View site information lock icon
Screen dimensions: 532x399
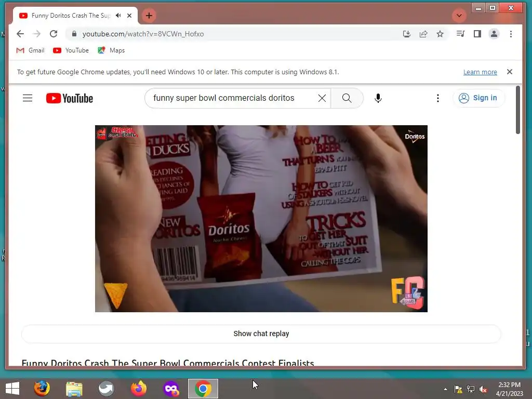pyautogui.click(x=74, y=34)
